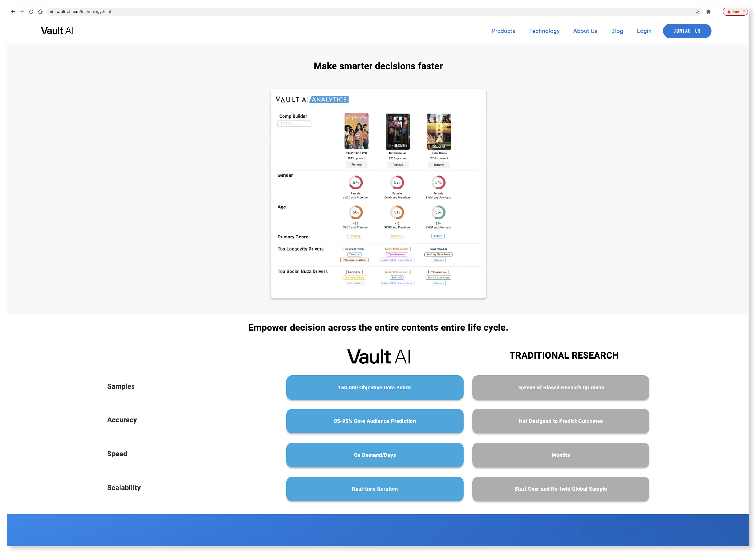Click the lock icon in address bar
The width and height of the screenshot is (756, 553).
pyautogui.click(x=52, y=12)
